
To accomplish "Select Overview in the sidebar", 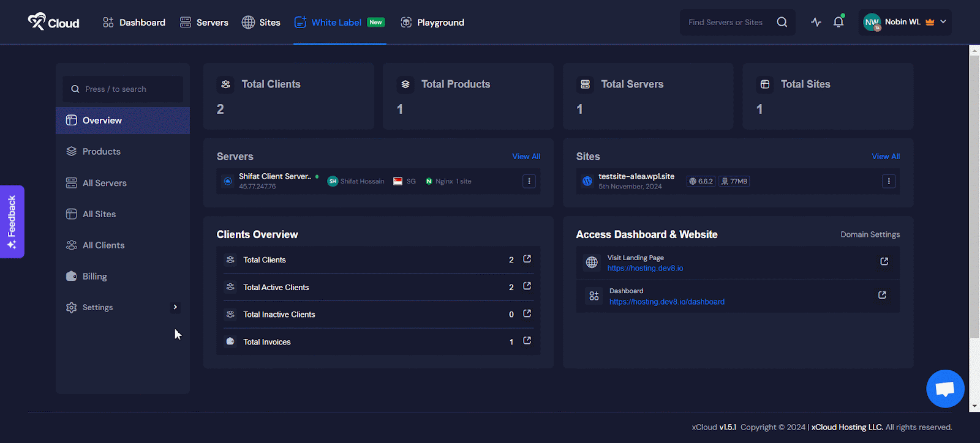I will point(123,121).
